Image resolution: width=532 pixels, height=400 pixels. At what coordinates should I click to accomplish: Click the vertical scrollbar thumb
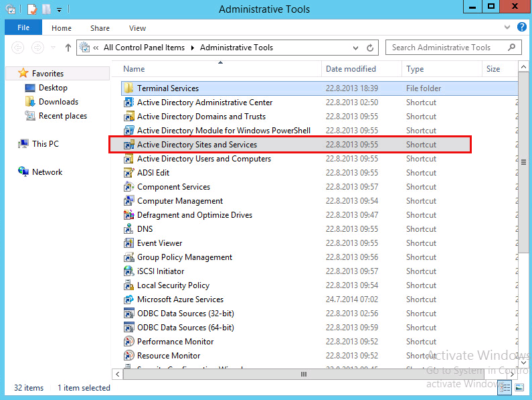pos(523,162)
